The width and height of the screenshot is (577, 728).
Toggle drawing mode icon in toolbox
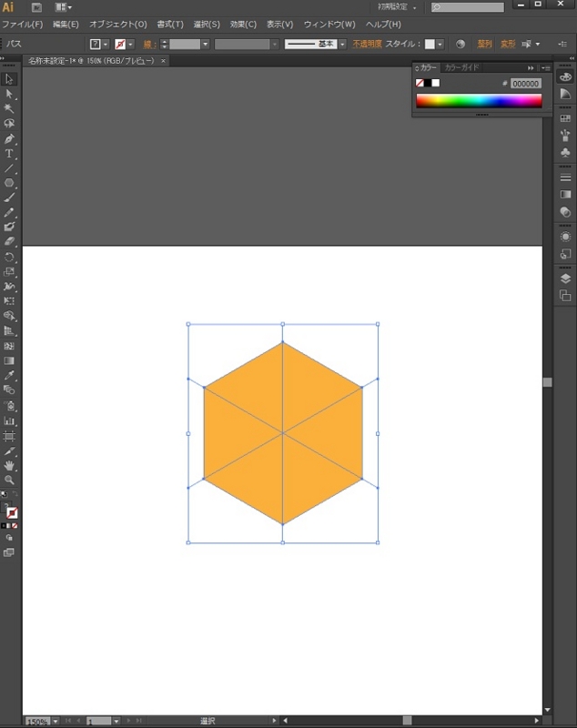pyautogui.click(x=9, y=538)
